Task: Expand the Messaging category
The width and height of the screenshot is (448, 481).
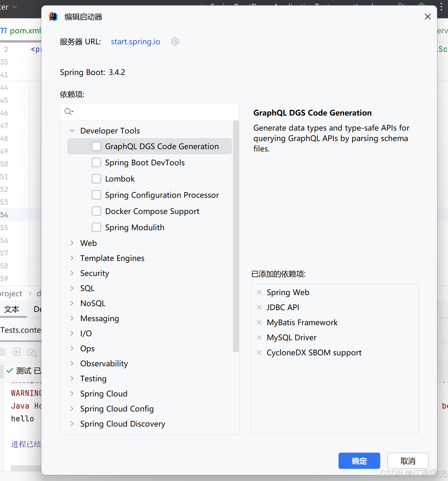Action: tap(72, 318)
